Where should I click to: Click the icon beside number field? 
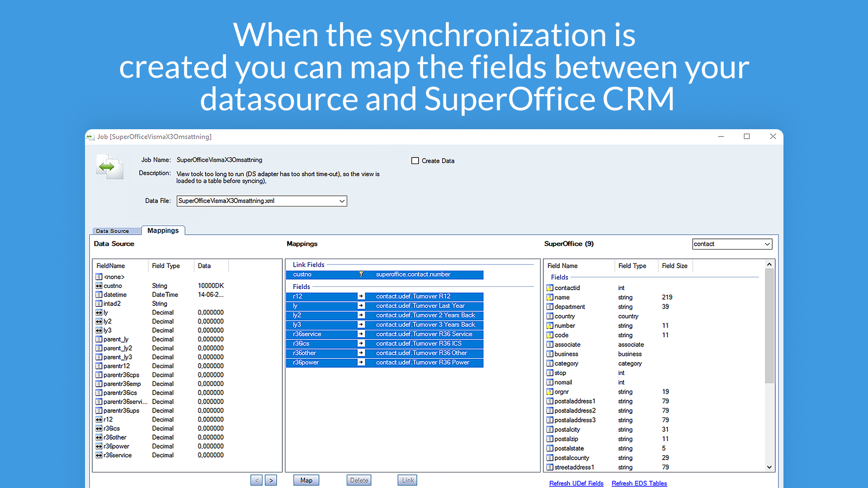click(x=550, y=326)
